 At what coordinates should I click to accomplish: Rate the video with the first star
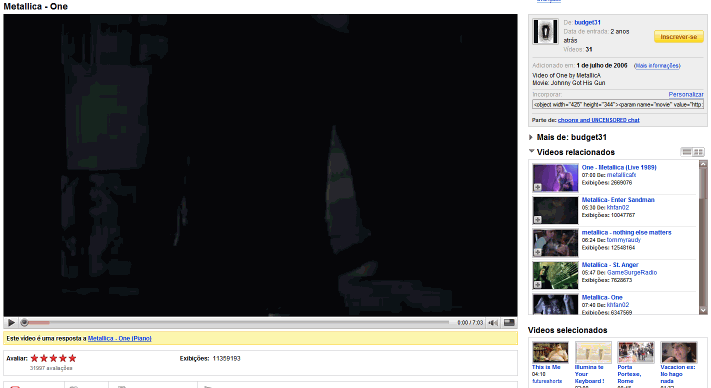tap(34, 358)
